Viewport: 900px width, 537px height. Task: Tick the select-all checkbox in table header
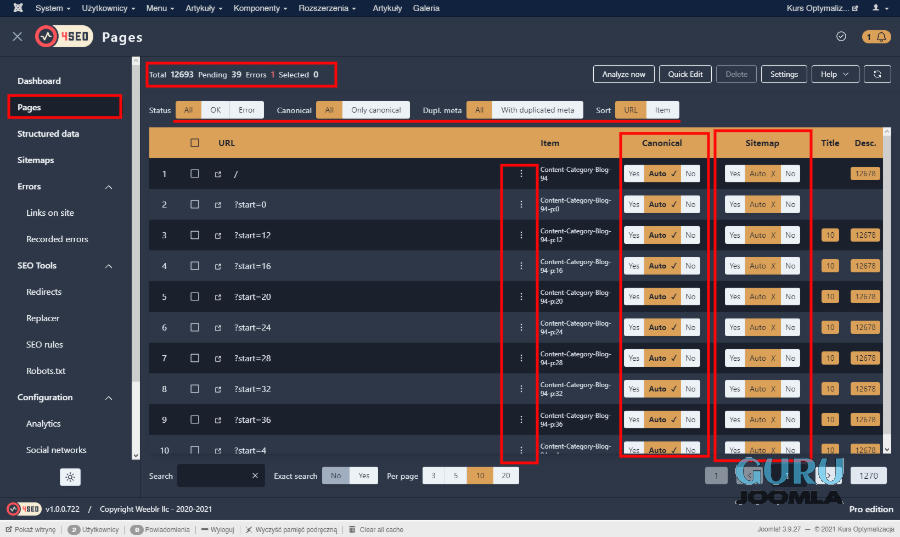195,143
